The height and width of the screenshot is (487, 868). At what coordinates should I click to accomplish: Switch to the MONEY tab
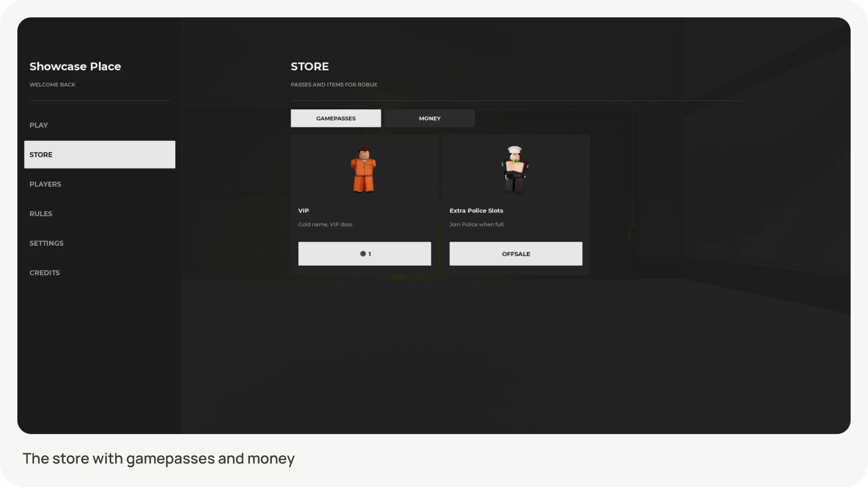coord(430,118)
